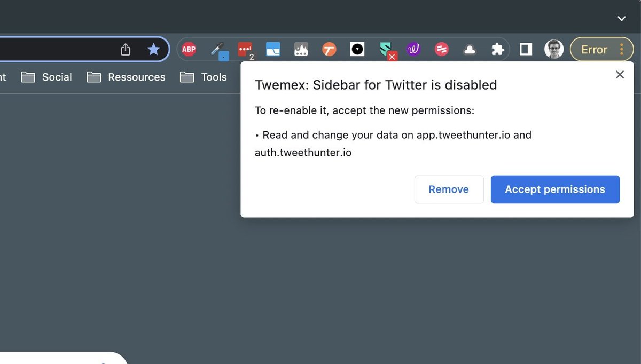
Task: Click the teal S extension with red X badge
Action: pos(387,51)
